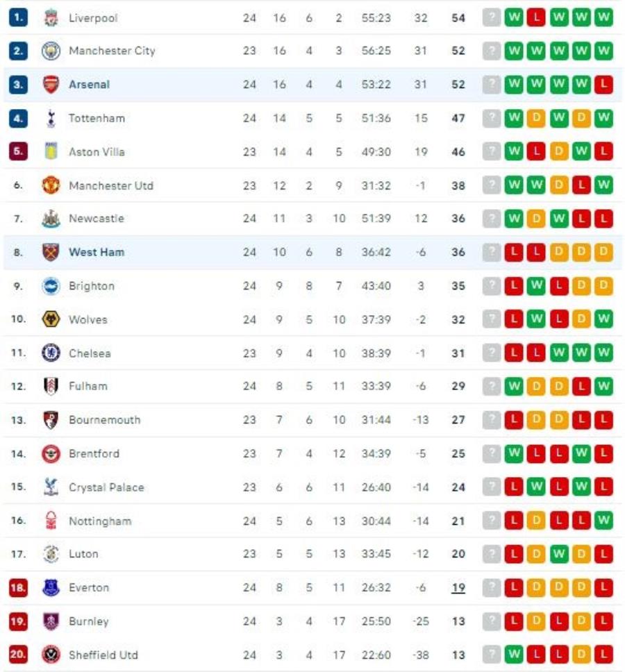Click the Everton club crest icon

coord(51,588)
